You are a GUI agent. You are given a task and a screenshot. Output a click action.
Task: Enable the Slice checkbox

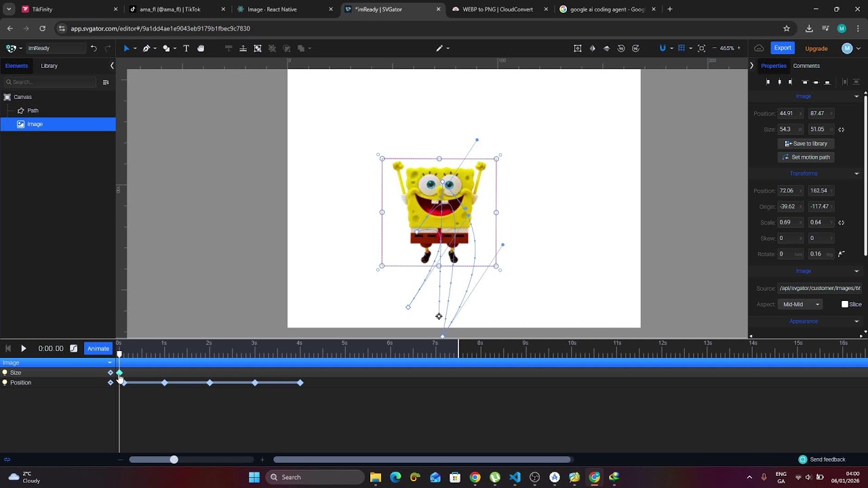[x=845, y=304]
